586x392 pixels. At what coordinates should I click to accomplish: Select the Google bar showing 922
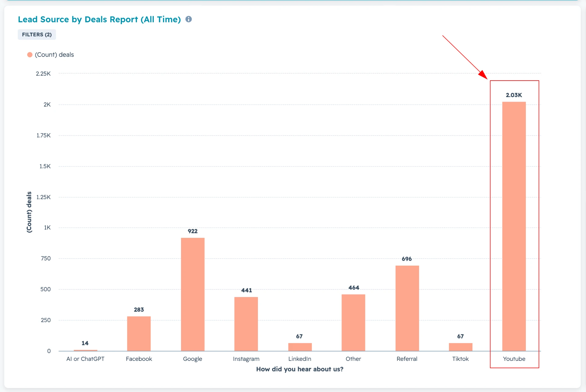click(193, 294)
